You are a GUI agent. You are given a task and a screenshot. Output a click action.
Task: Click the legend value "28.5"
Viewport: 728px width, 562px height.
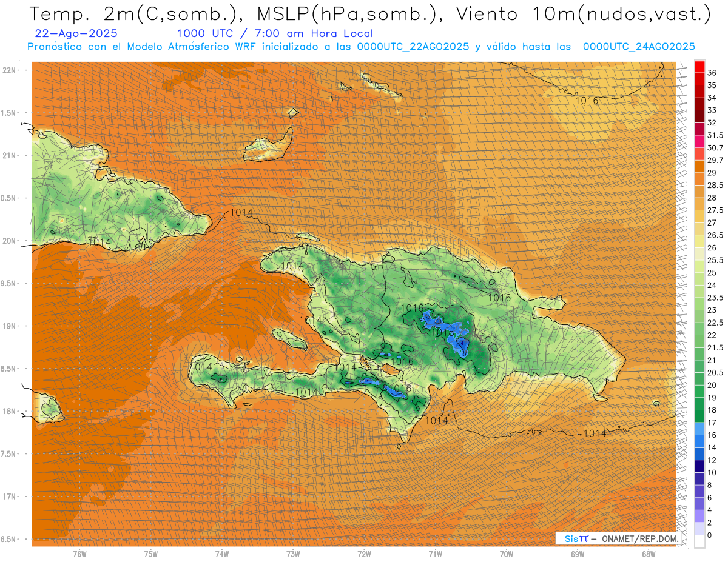[715, 185]
